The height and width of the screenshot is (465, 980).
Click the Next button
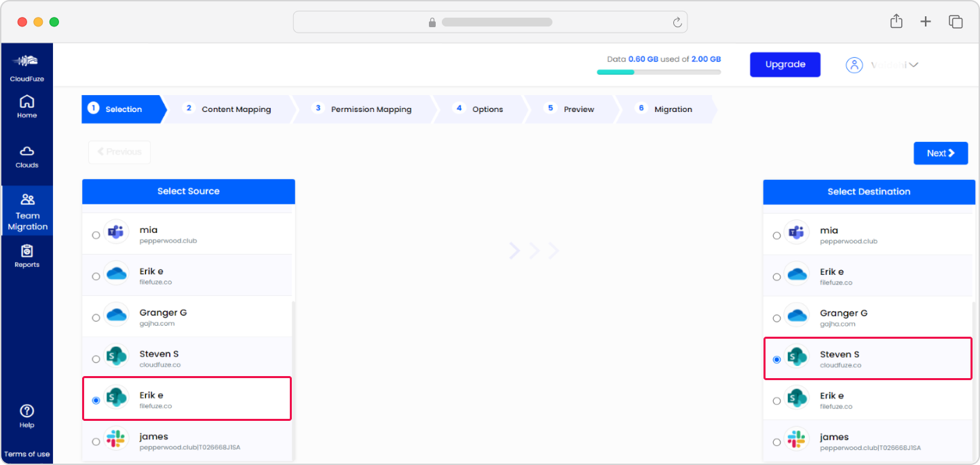(941, 153)
